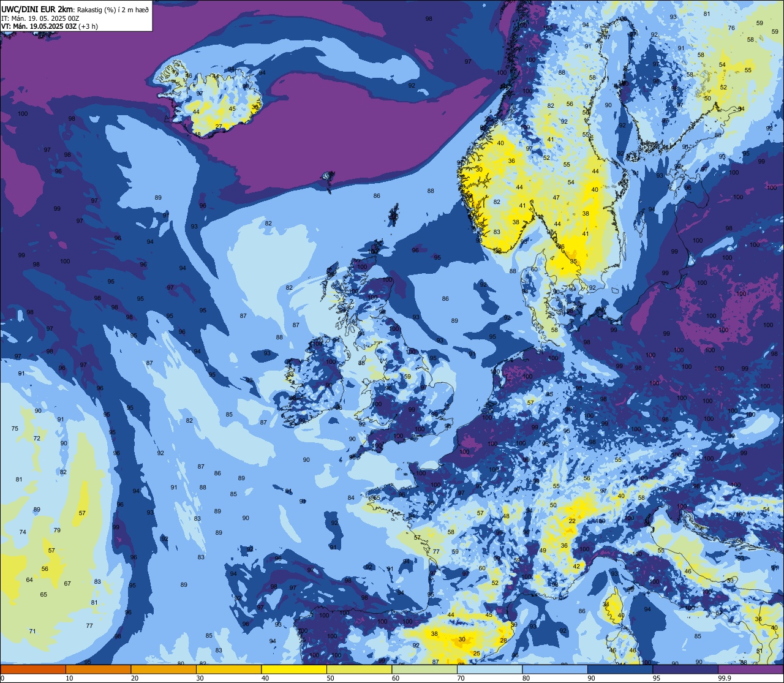
Task: Click the 80–90 sky blue legend swatch
Action: (555, 669)
